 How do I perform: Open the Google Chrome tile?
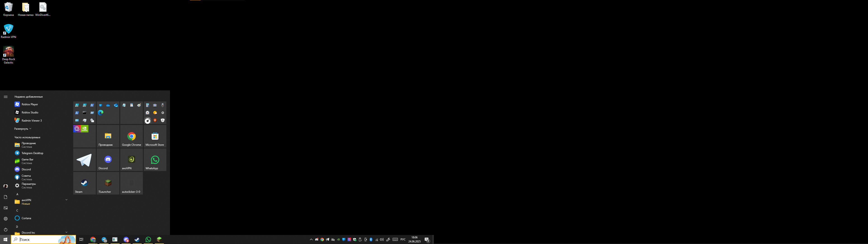click(x=131, y=136)
